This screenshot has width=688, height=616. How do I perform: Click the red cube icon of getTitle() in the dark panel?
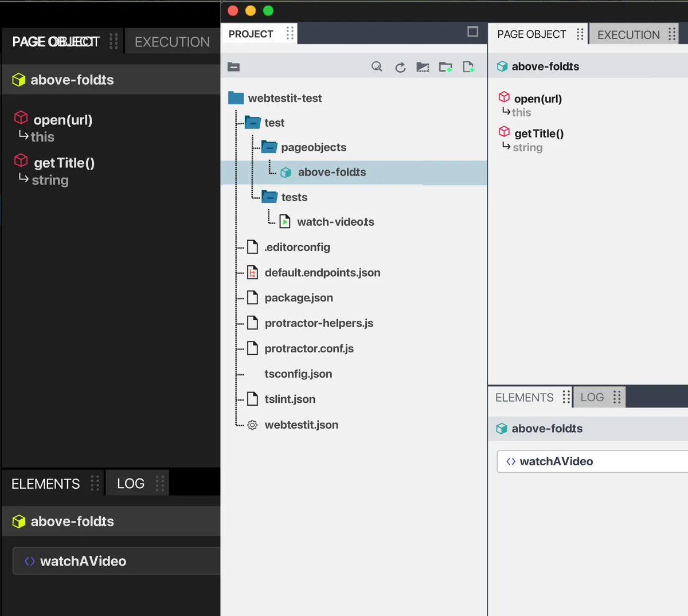pos(21,160)
